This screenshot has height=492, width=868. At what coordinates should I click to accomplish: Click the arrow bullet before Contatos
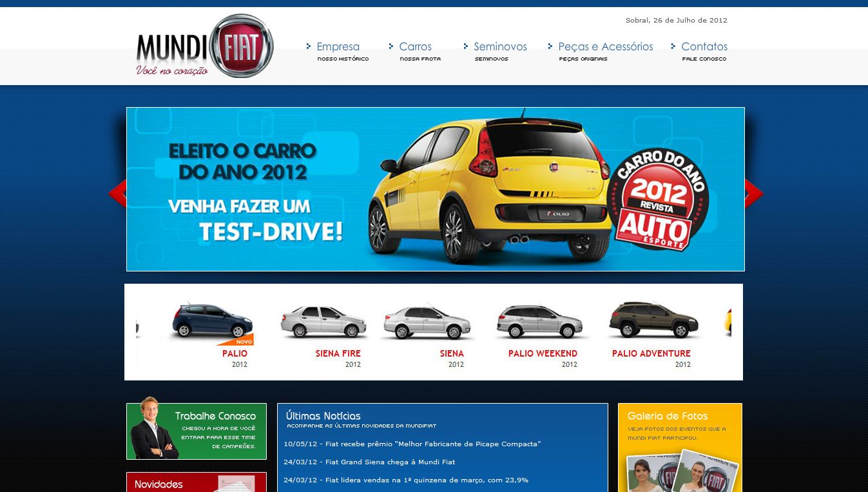673,46
